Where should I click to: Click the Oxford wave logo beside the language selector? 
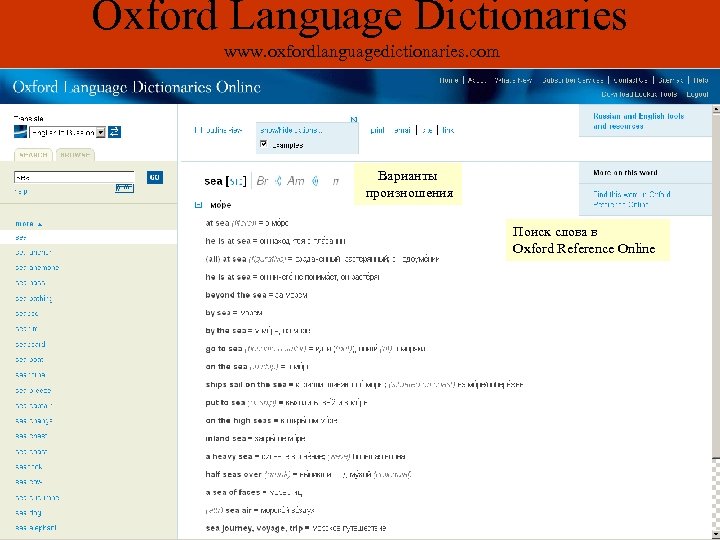coord(21,132)
